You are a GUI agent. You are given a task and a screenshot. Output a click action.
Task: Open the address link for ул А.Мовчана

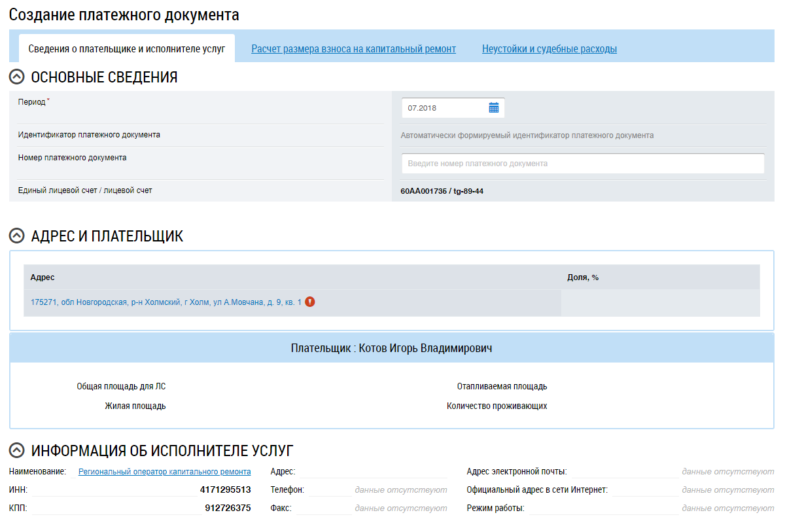pyautogui.click(x=166, y=302)
